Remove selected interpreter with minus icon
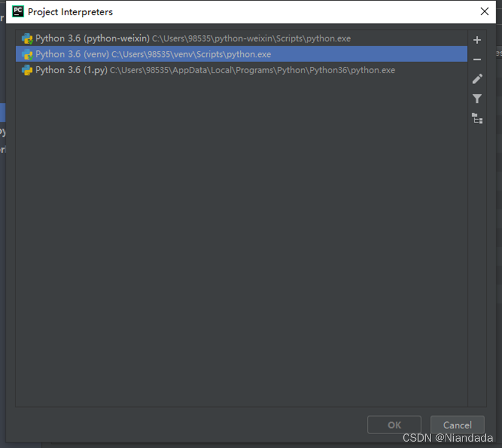 [x=477, y=60]
